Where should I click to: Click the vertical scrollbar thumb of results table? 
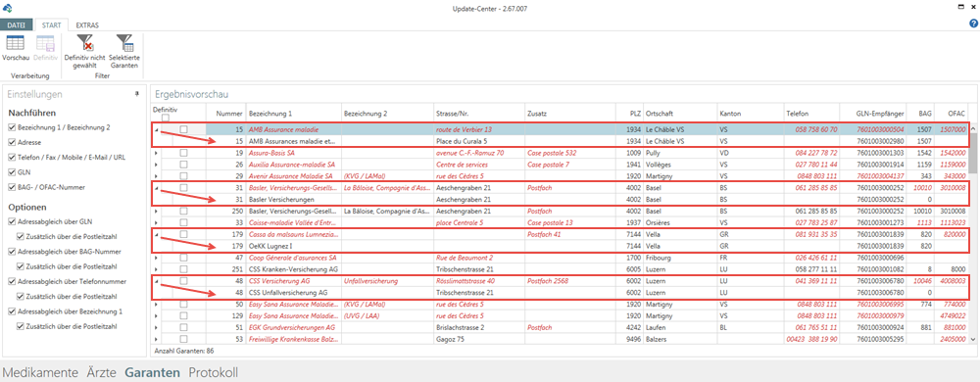[973, 153]
